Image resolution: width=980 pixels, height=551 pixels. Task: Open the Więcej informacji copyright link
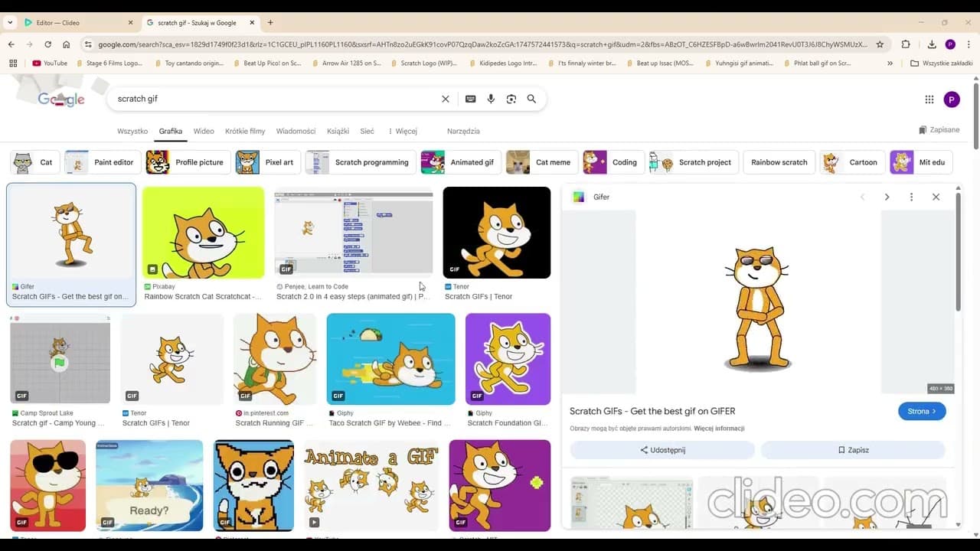(x=719, y=429)
